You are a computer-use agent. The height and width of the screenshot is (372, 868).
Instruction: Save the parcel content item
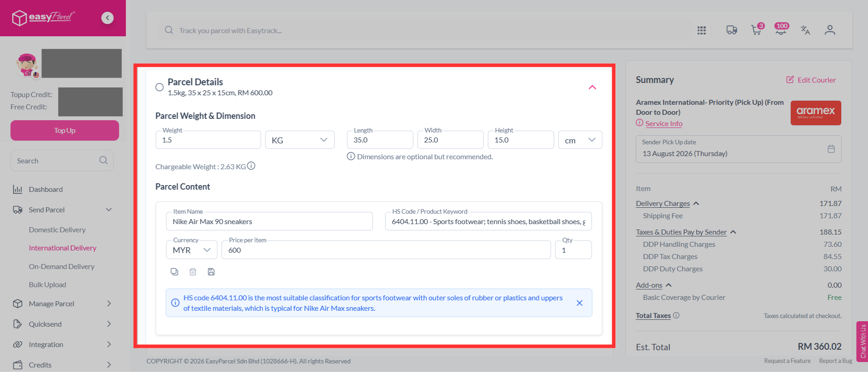click(x=211, y=272)
